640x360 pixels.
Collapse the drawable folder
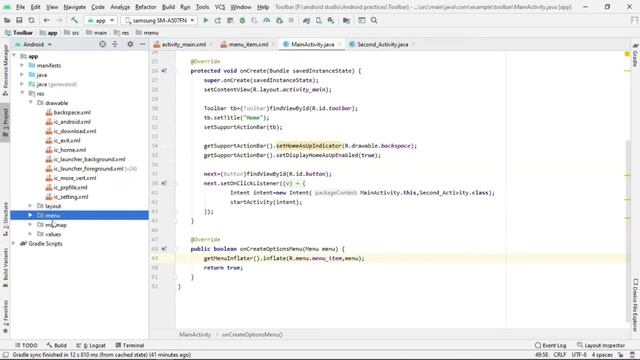(31, 103)
